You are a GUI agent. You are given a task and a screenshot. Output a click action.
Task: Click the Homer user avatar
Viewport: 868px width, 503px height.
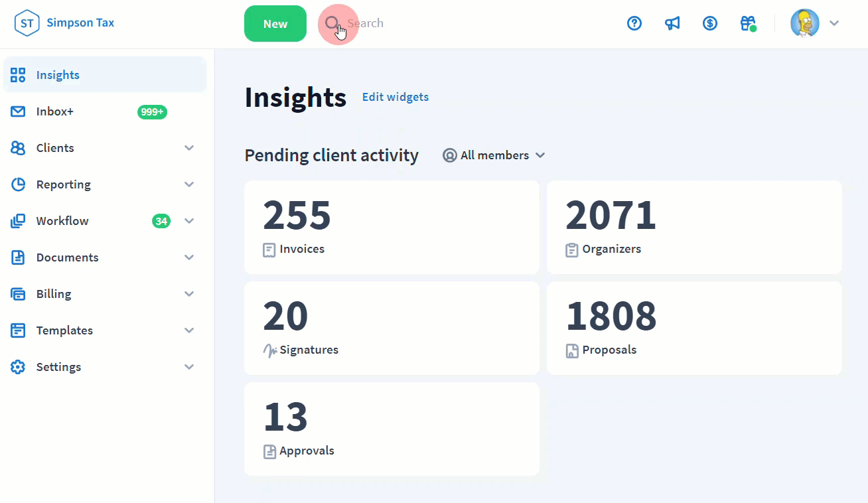click(x=804, y=23)
